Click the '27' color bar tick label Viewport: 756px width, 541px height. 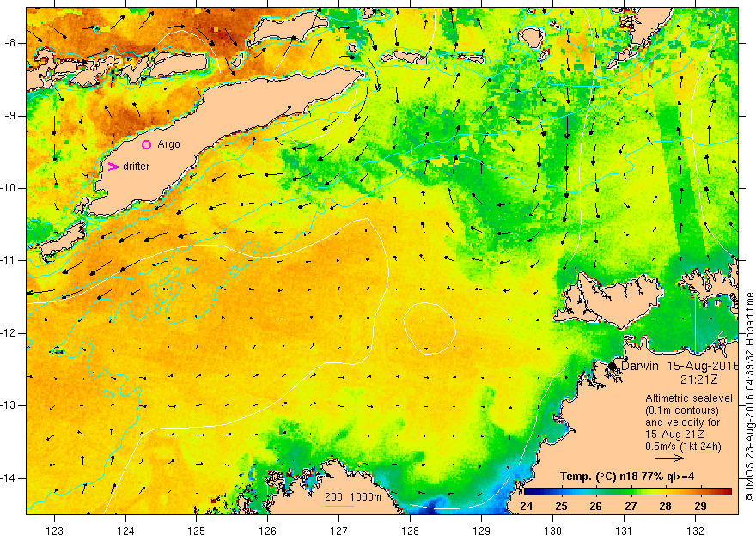631,507
